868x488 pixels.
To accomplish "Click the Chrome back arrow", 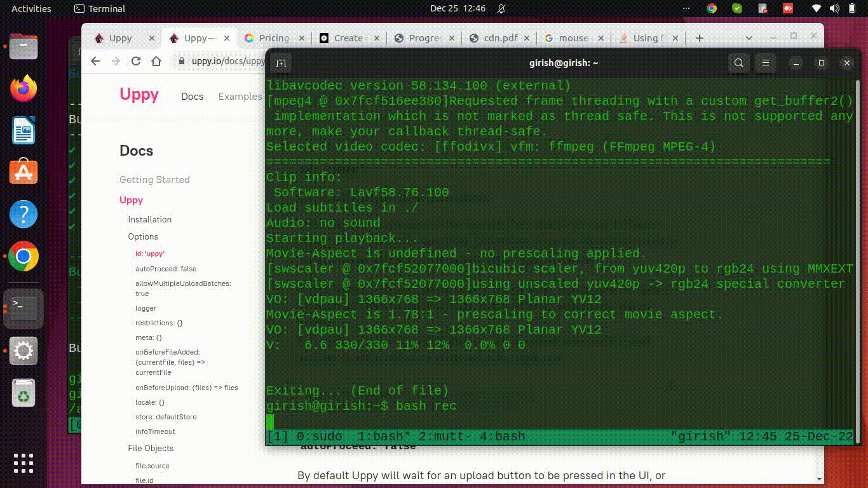I will [x=95, y=61].
